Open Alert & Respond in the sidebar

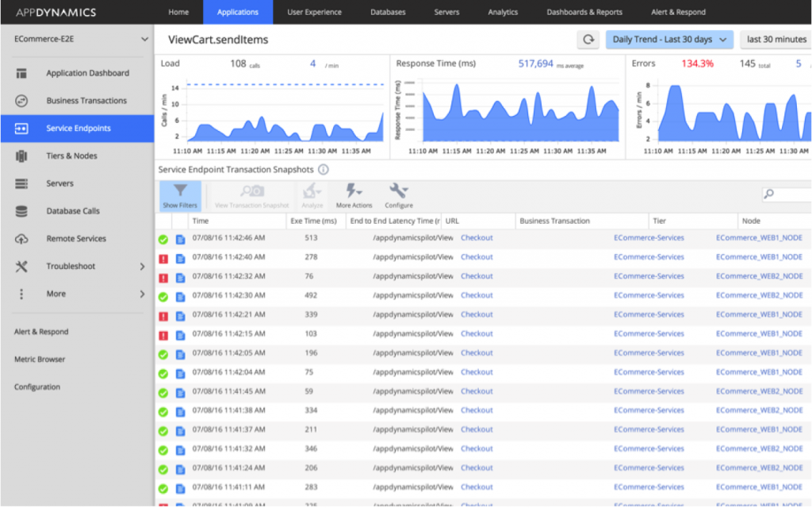click(x=41, y=332)
